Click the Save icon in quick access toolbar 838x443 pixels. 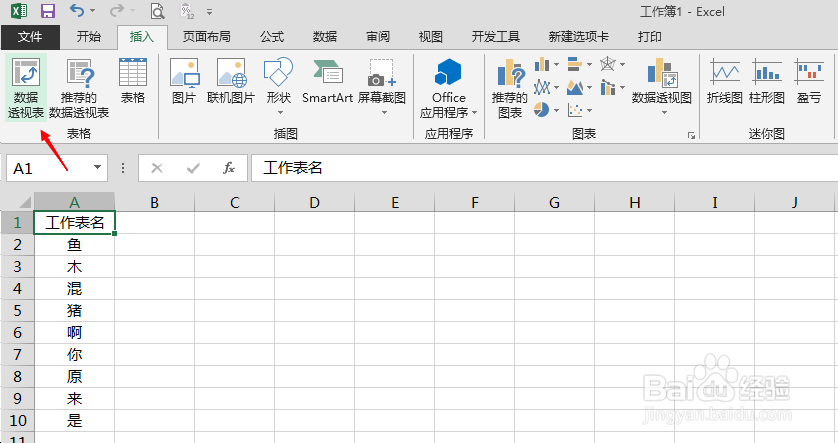pyautogui.click(x=47, y=12)
